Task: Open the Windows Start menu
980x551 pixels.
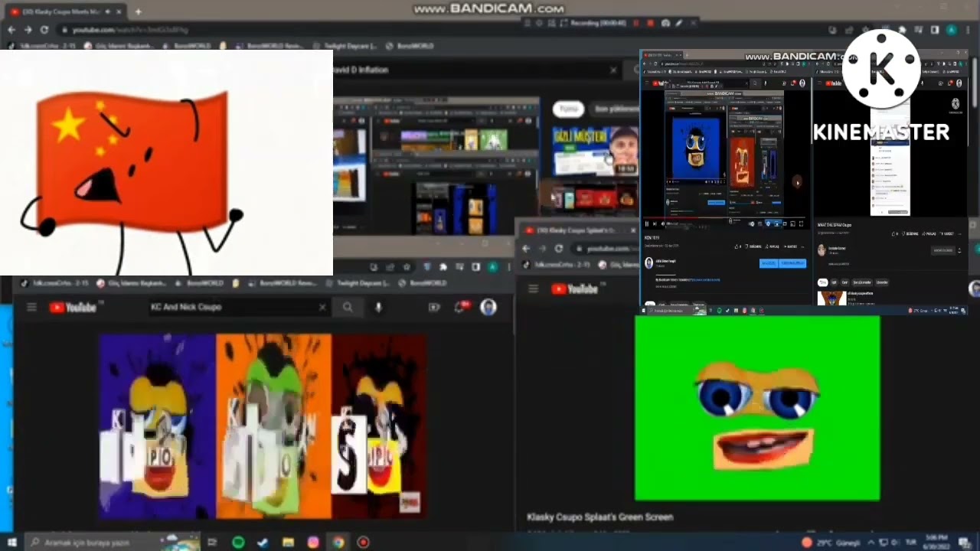Action: (x=11, y=542)
